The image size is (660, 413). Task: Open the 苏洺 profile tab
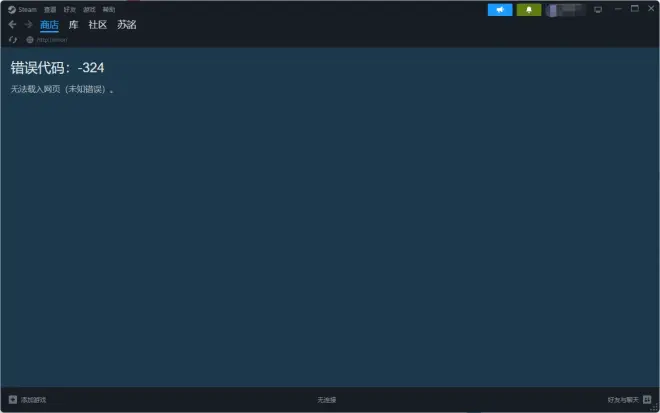tap(126, 25)
